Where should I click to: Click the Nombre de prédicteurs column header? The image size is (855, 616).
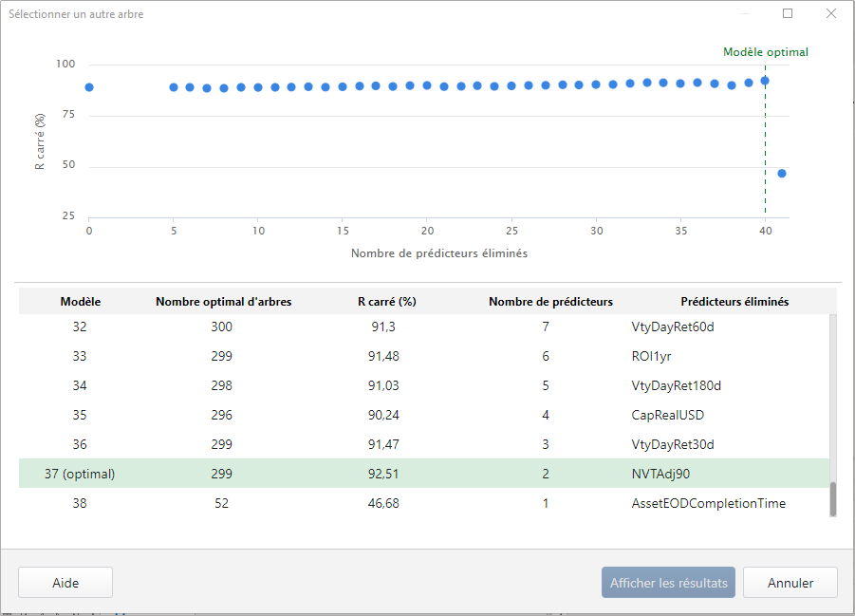pyautogui.click(x=550, y=301)
